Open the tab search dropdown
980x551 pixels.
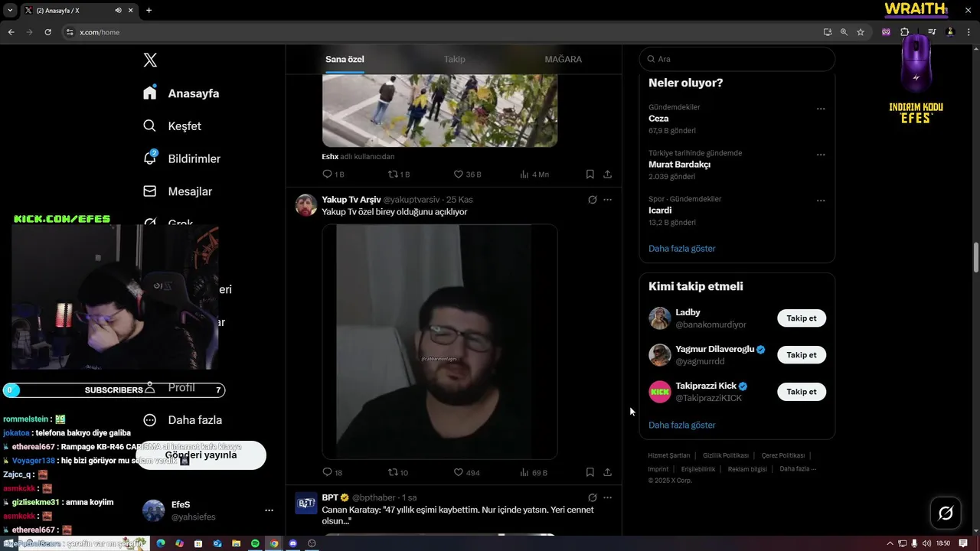10,11
